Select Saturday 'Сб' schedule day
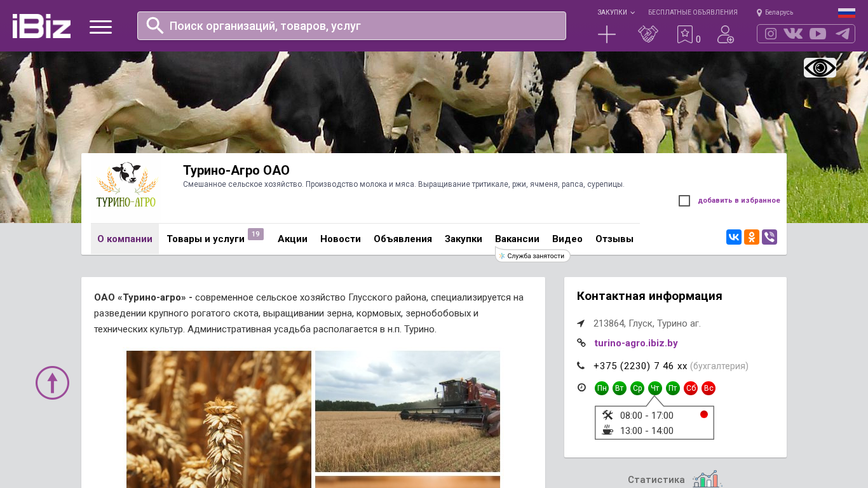Screen dimensions: 868x488 point(691,388)
